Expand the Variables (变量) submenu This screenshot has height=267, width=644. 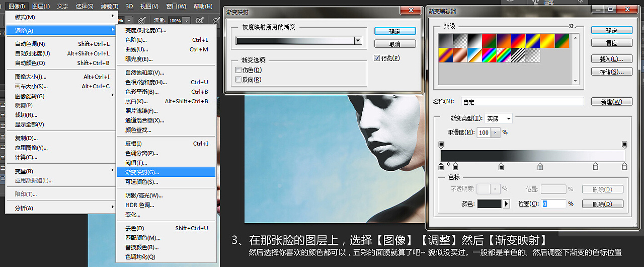click(x=61, y=171)
